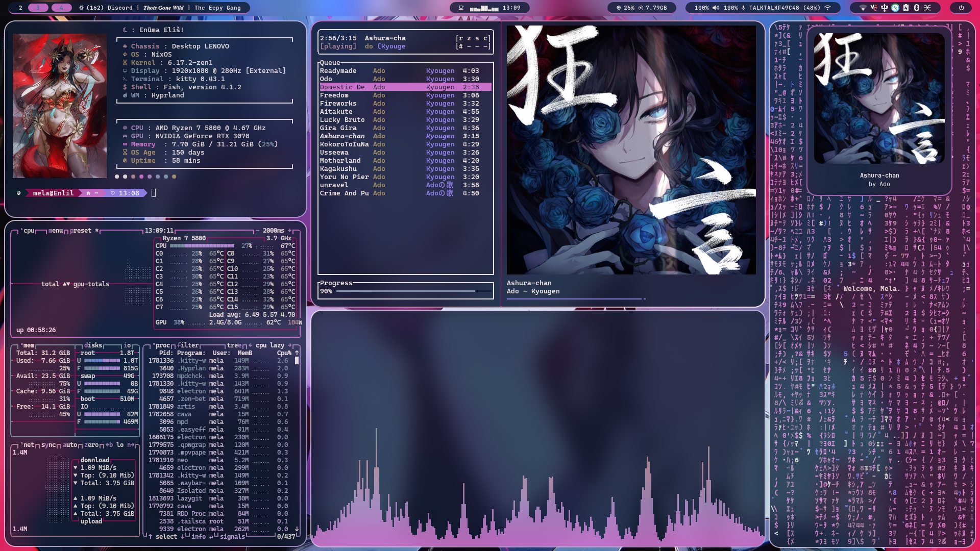Viewport: 980px width, 551px height.
Task: Click the Wi-Fi signal icon beside TALKTALKF49C48
Action: (x=828, y=8)
